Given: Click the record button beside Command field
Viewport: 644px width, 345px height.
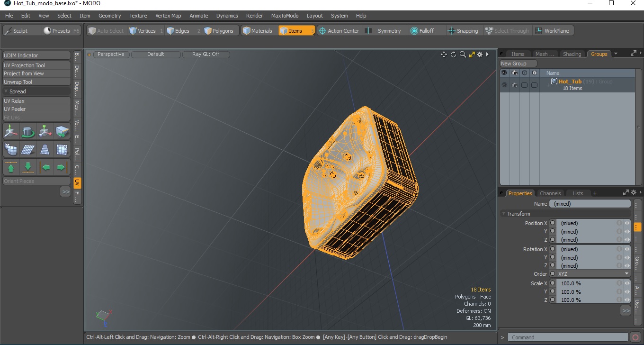Looking at the screenshot, I should 635,337.
